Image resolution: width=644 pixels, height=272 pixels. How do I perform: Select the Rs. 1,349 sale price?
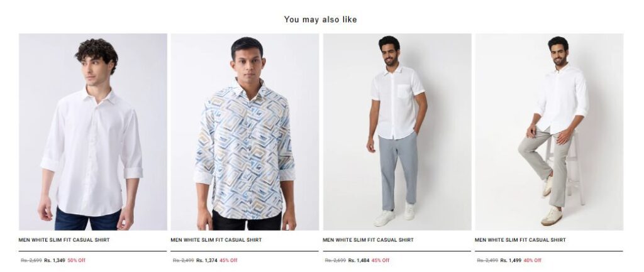(55, 260)
